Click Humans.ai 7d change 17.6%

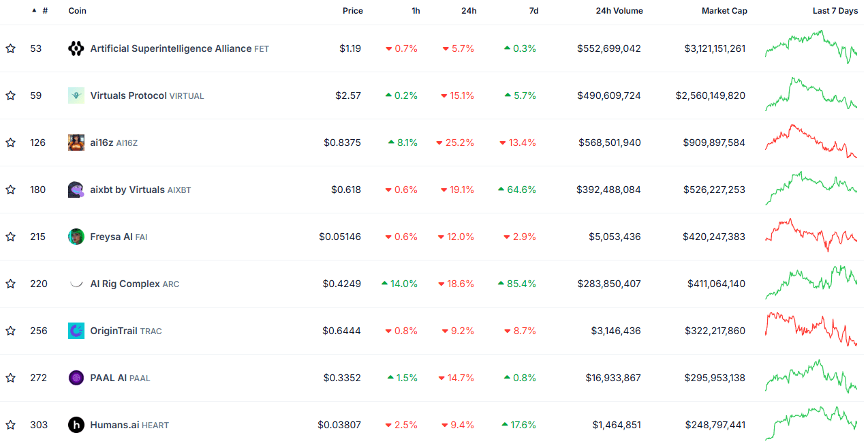[x=519, y=425]
